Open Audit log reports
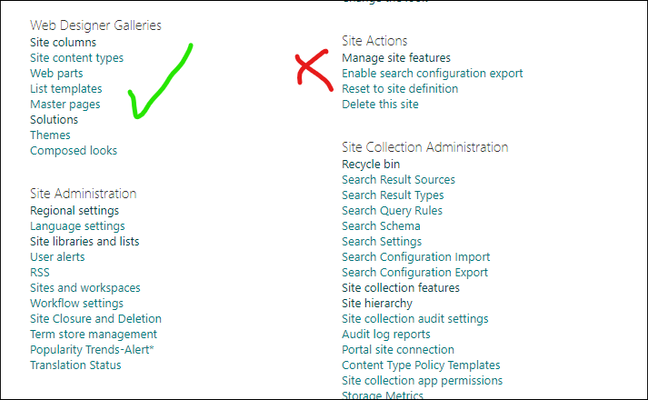The image size is (648, 400). [x=386, y=334]
